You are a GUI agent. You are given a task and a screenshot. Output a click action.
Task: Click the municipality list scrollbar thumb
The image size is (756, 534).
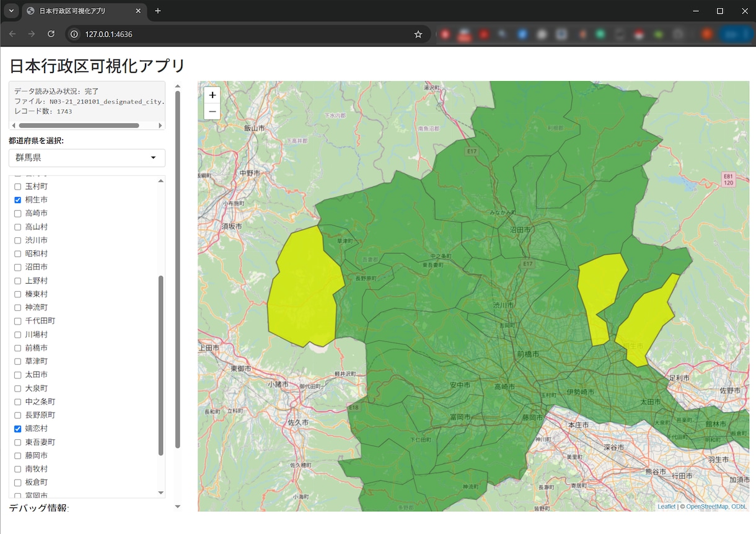[161, 365]
